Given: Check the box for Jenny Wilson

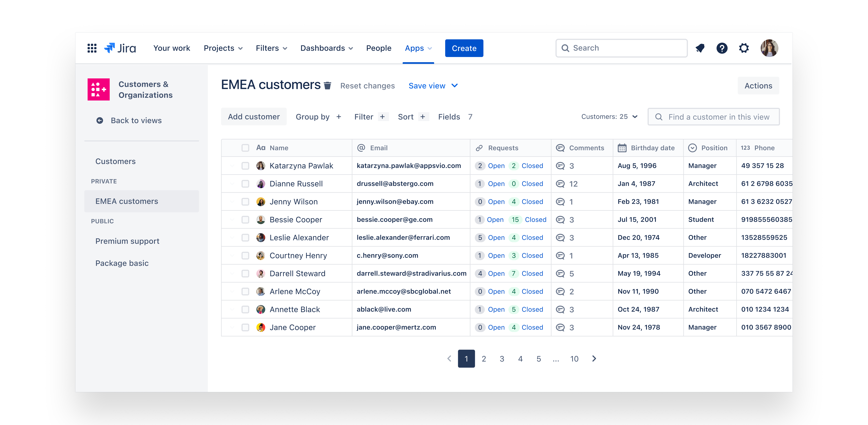Looking at the screenshot, I should (x=245, y=202).
